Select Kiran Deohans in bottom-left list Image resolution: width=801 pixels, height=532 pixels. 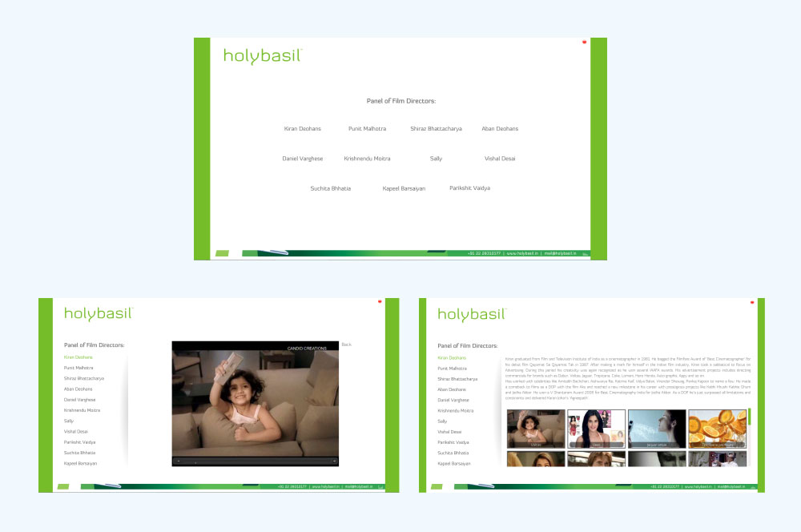(x=78, y=357)
